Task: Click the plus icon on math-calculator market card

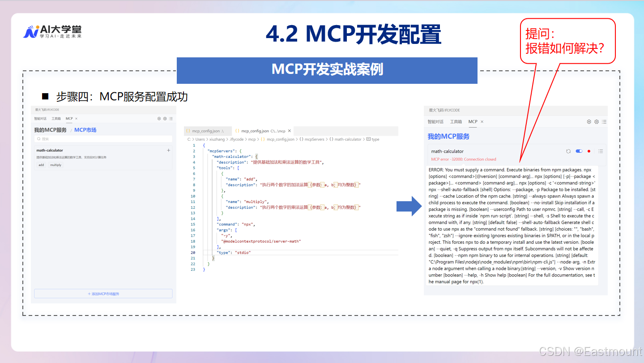Action: pyautogui.click(x=168, y=151)
